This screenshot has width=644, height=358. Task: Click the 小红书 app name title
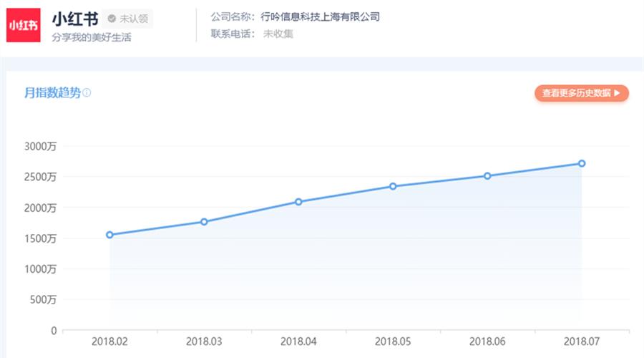[75, 19]
